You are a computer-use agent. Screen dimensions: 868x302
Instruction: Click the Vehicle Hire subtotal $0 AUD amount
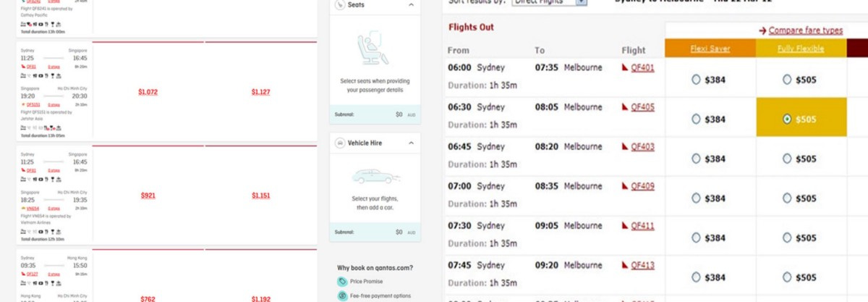(x=405, y=232)
